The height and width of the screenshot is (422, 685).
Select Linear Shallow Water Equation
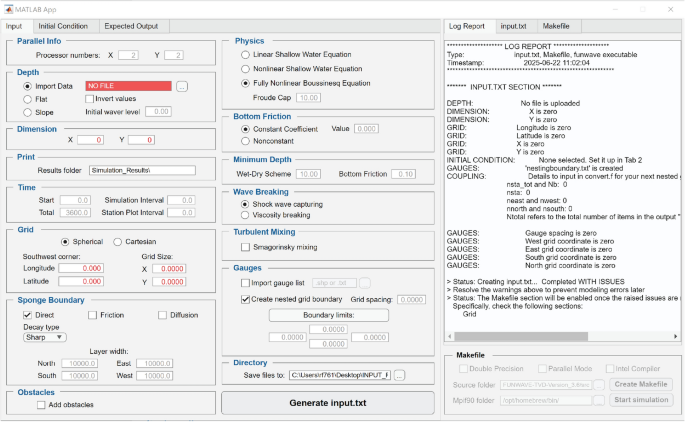pos(245,54)
